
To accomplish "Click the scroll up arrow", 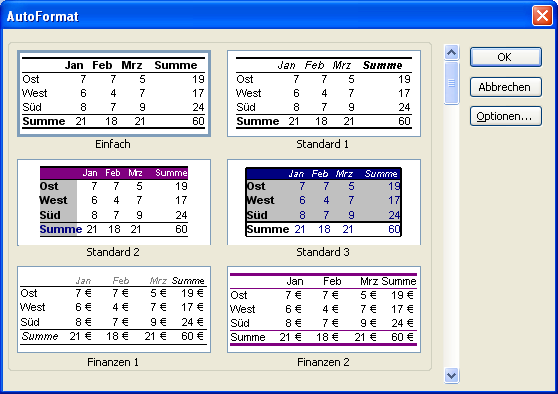I will pyautogui.click(x=452, y=53).
